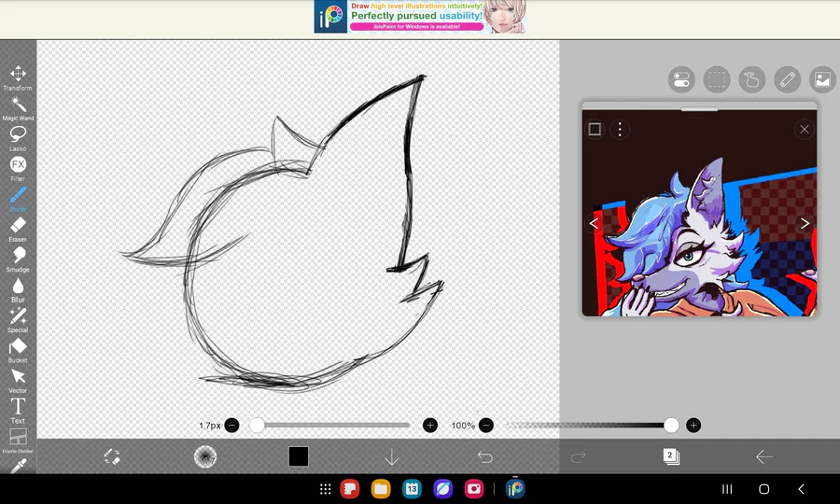The height and width of the screenshot is (504, 840).
Task: Open the ibisPaint for Windows ad banner
Action: click(420, 17)
